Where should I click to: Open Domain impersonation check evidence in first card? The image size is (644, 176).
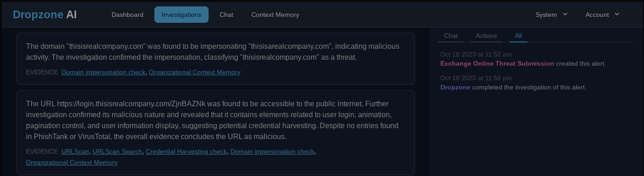(x=103, y=72)
